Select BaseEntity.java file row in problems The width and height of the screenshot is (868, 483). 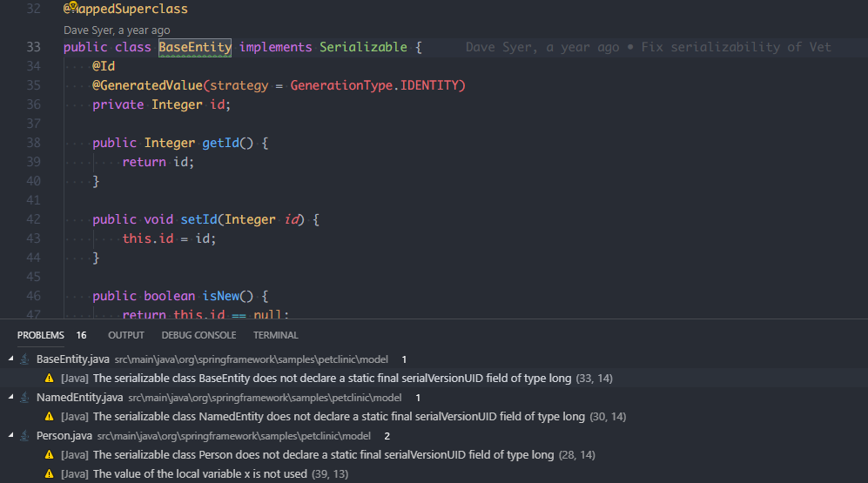434,359
